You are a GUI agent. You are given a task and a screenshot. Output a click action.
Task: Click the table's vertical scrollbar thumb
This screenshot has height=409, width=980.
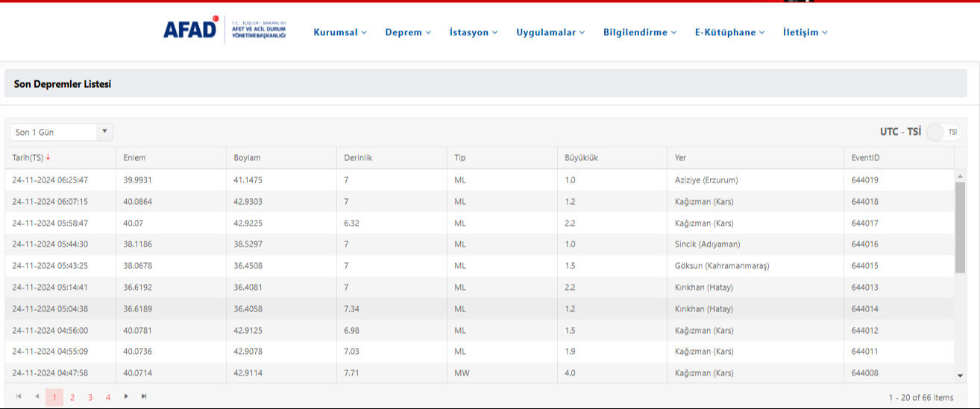(960, 227)
